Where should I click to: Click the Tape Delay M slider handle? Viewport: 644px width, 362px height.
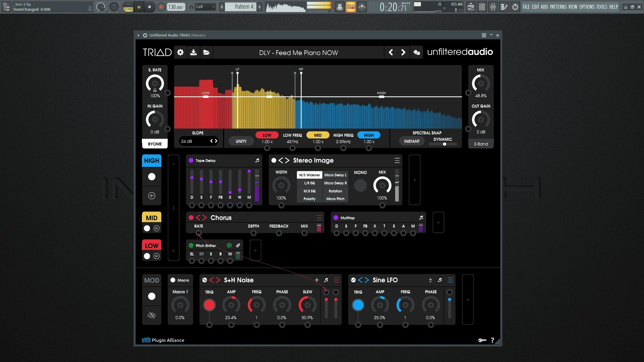pos(249,171)
